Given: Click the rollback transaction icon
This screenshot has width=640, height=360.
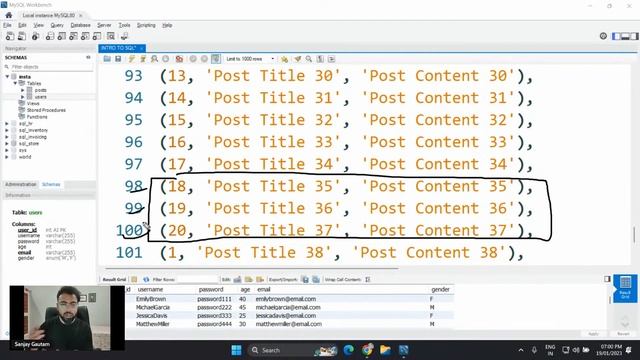Looking at the screenshot, I should point(204,59).
